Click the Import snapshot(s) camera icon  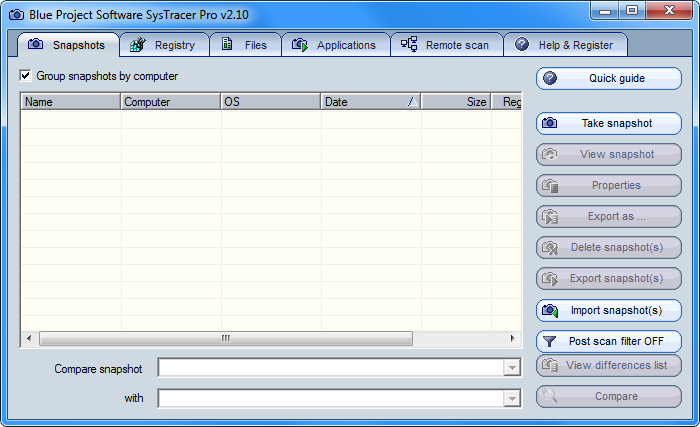pyautogui.click(x=550, y=310)
